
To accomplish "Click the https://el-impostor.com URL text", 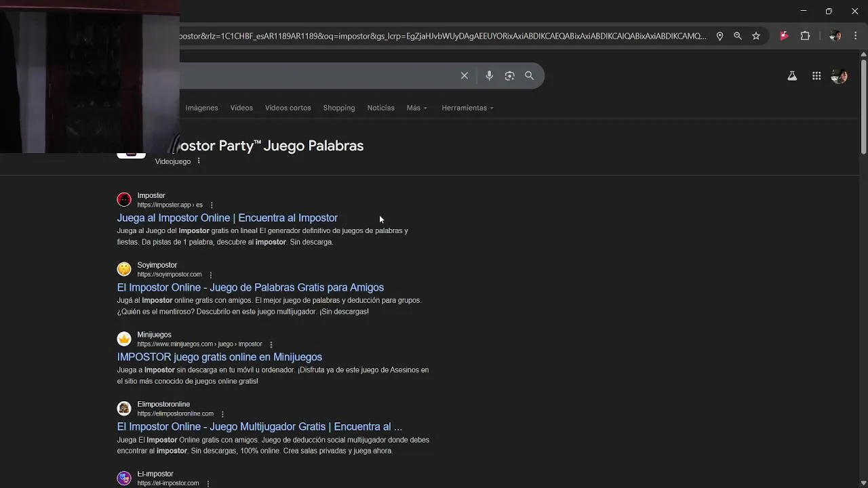I will 168,483.
